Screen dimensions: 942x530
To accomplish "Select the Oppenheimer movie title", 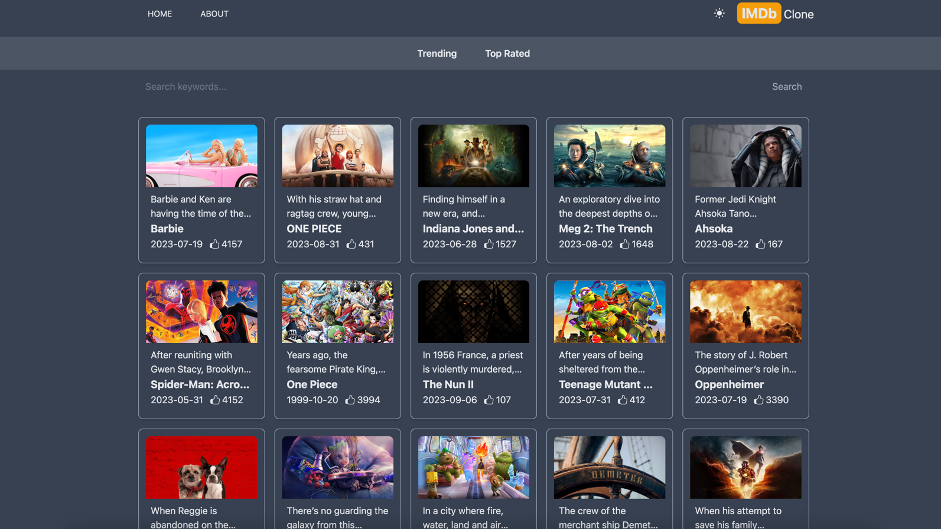I will (729, 385).
